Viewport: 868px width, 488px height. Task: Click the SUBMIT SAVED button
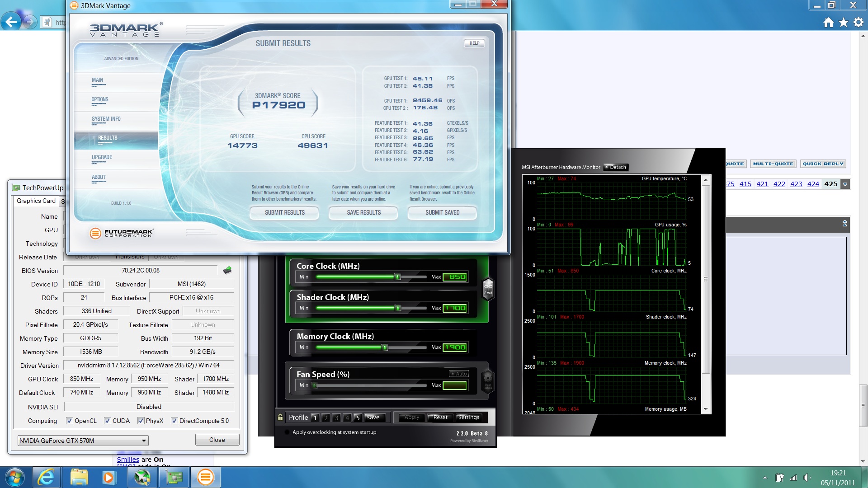coord(442,213)
